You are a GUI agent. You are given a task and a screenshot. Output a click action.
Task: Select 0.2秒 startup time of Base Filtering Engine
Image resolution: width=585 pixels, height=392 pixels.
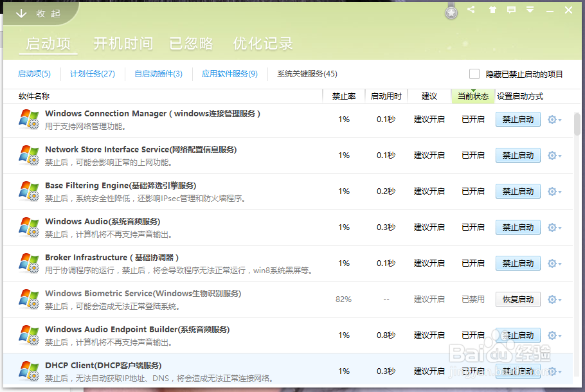386,192
